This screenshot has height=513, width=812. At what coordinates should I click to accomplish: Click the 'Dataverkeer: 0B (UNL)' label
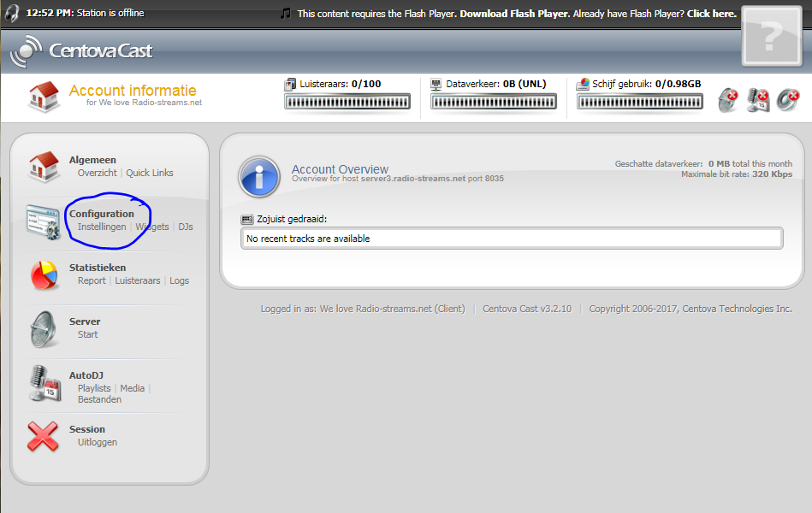pyautogui.click(x=496, y=84)
